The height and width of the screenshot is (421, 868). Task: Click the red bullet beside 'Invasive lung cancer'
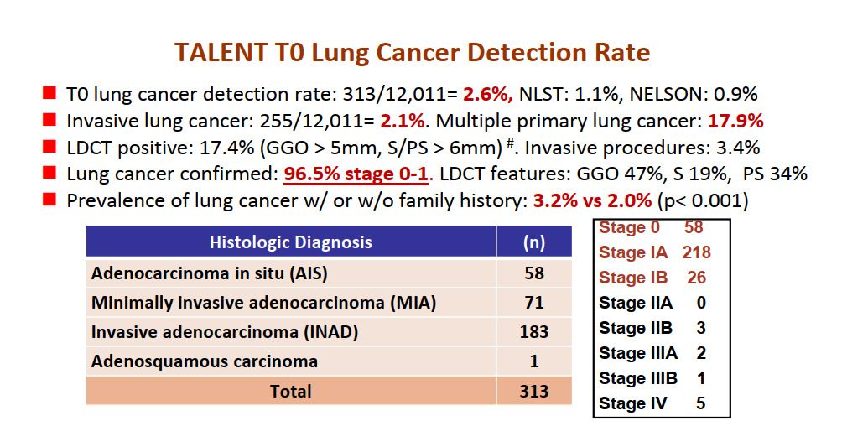tap(49, 120)
